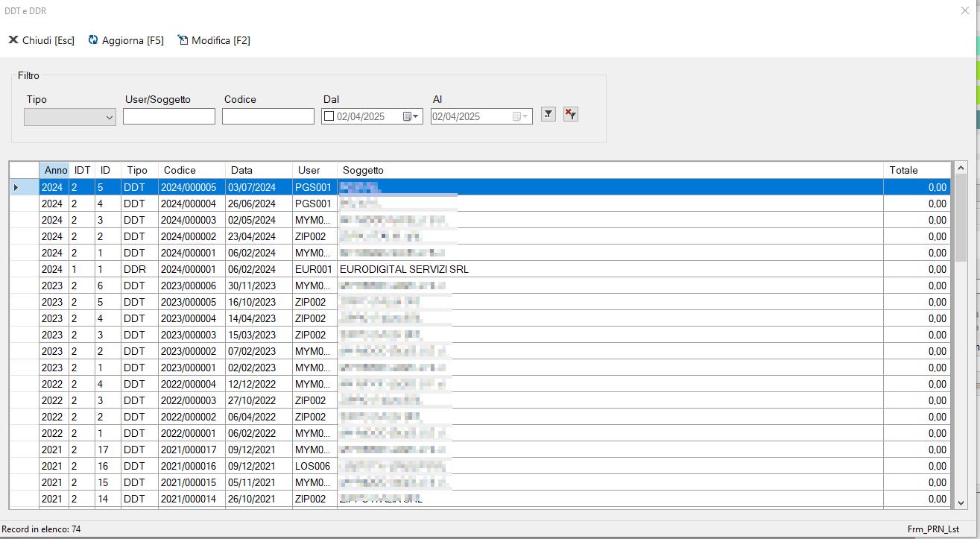The image size is (980, 539).
Task: Focus the User/Soggetto input field
Action: coord(169,116)
